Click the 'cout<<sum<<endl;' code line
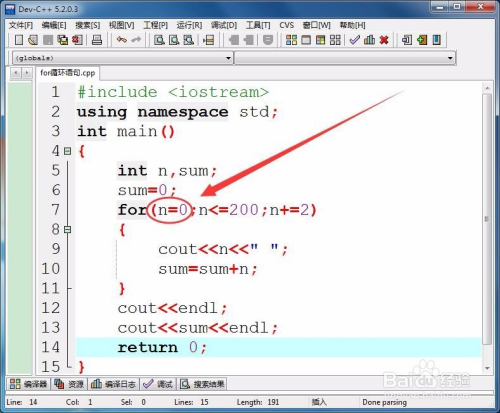500x413 pixels. (197, 328)
